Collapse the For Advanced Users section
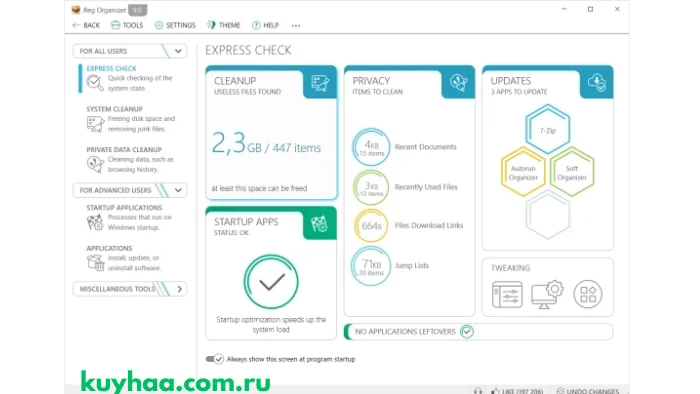700x394 pixels. (178, 190)
